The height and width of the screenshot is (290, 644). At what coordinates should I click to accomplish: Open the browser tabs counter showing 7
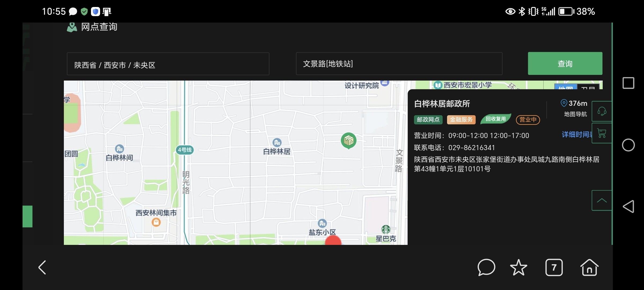point(554,267)
